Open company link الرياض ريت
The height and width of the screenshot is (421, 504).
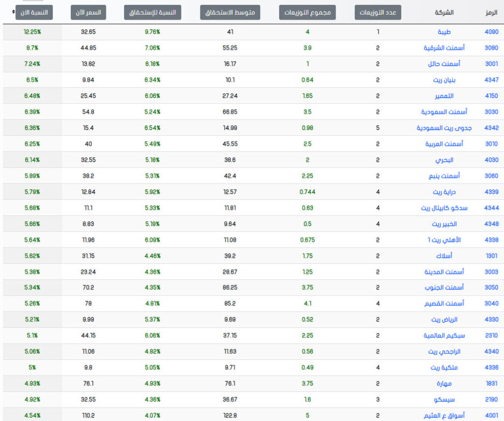tap(444, 320)
